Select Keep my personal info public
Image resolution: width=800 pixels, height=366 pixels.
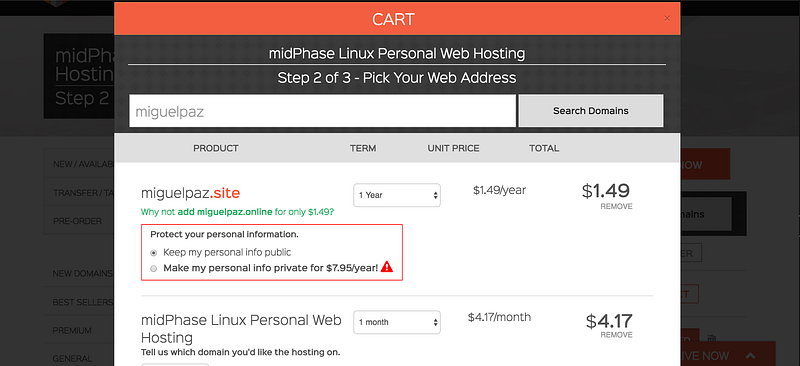coord(154,253)
